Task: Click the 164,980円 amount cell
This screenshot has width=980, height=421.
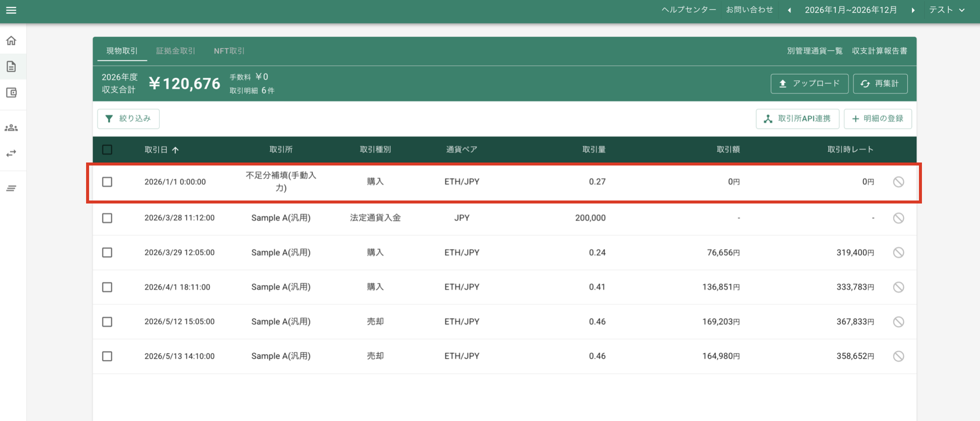Action: pyautogui.click(x=721, y=356)
